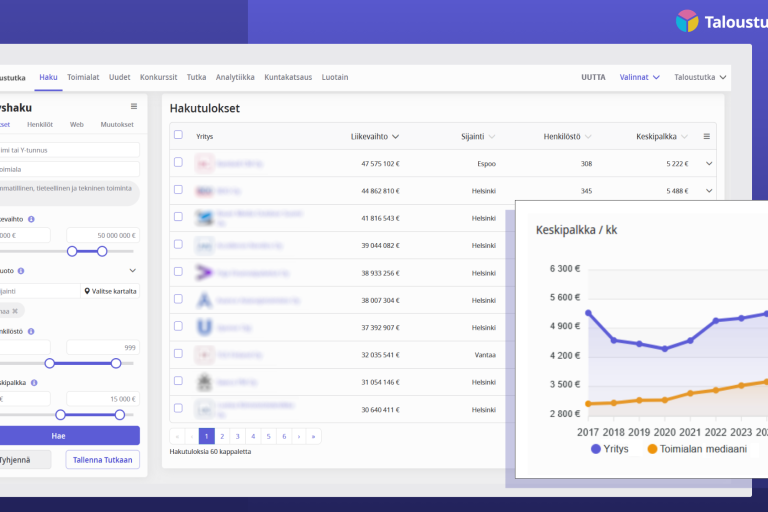768x512 pixels.
Task: Click the left handle of Henkilöstö slider
Action: tap(49, 363)
